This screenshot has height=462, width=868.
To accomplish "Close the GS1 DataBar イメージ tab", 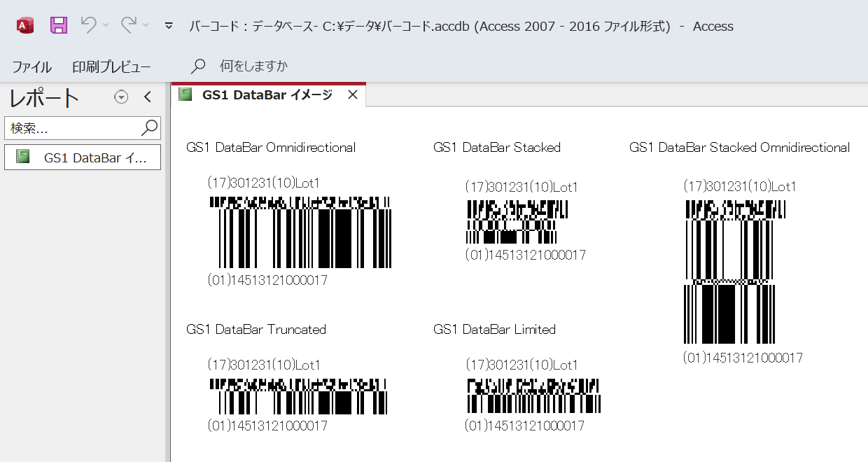I will [x=353, y=94].
